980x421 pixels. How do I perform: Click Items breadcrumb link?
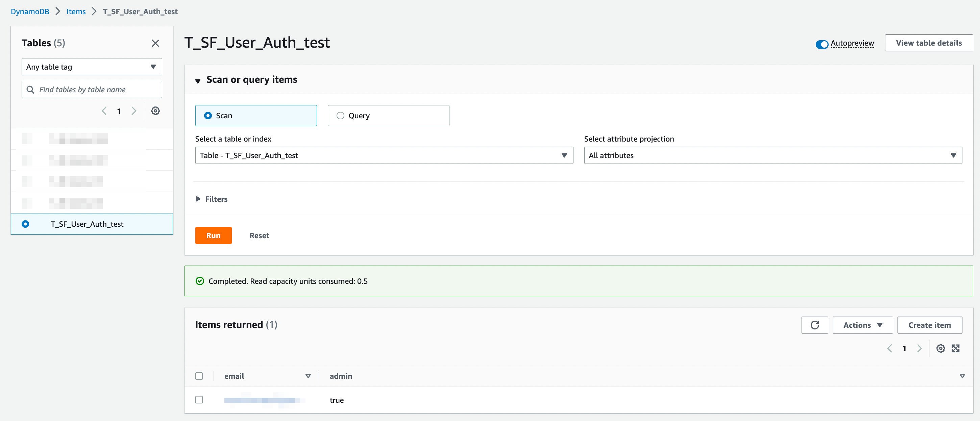click(76, 11)
